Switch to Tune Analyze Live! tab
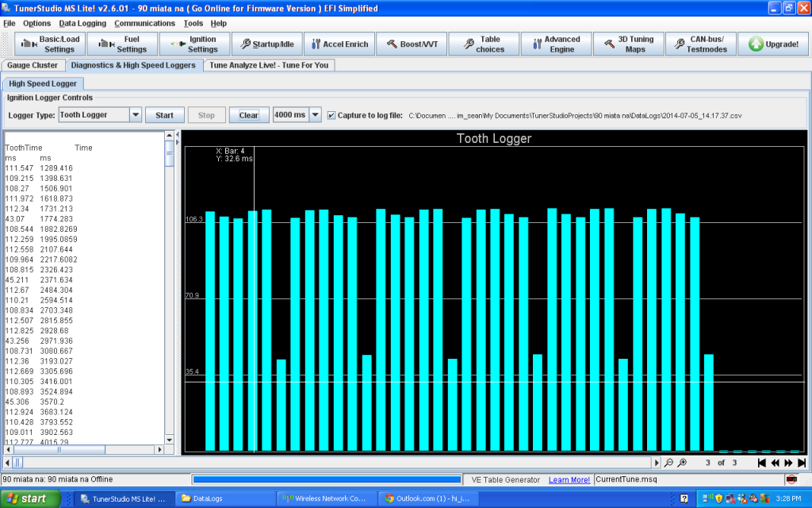The width and height of the screenshot is (812, 508). 268,65
